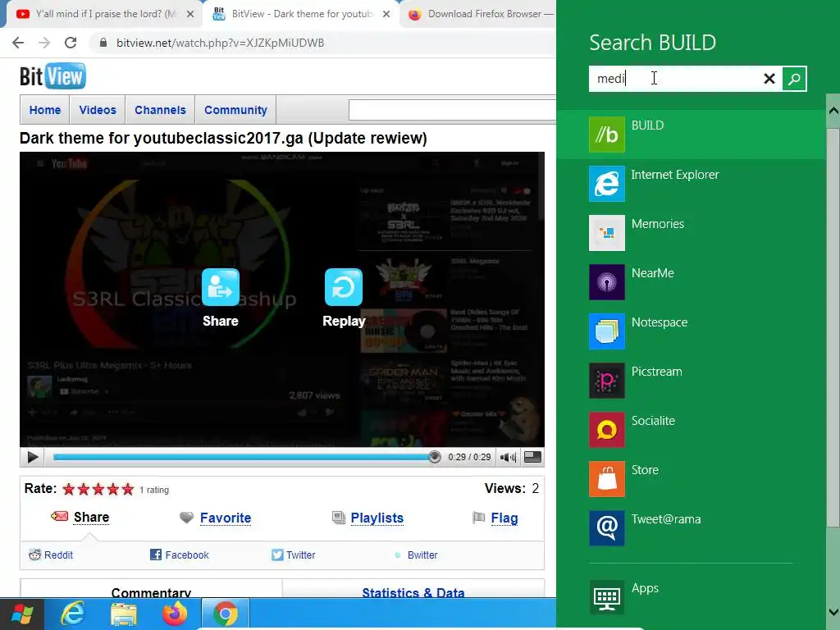Clear the search text with the X
This screenshot has width=840, height=630.
click(769, 79)
